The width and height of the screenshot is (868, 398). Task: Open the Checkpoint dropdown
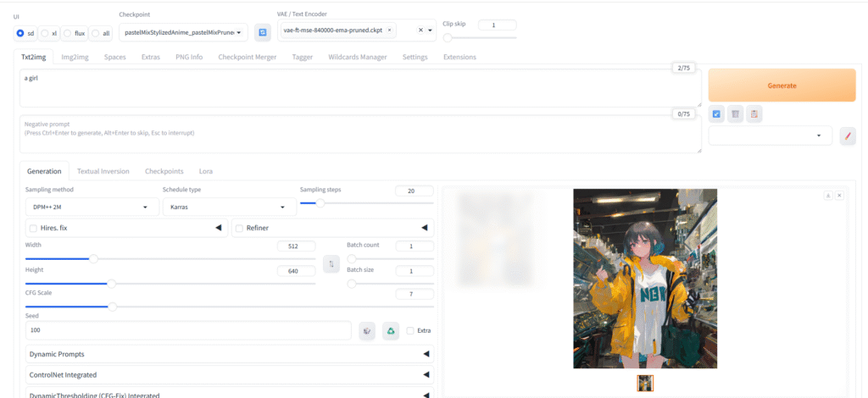click(x=183, y=33)
